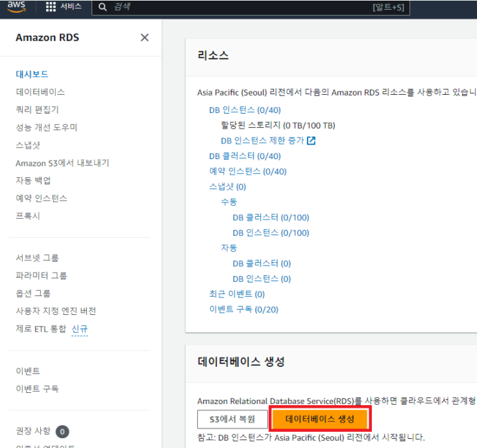Open manual DB 인스턴스 (0/100) link
Screen dimensions: 477x448
point(271,232)
